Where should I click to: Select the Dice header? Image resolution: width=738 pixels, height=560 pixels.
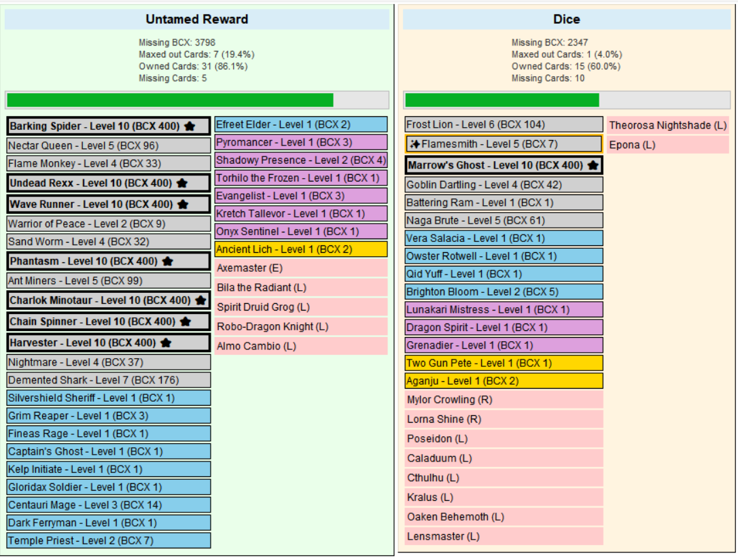point(567,19)
